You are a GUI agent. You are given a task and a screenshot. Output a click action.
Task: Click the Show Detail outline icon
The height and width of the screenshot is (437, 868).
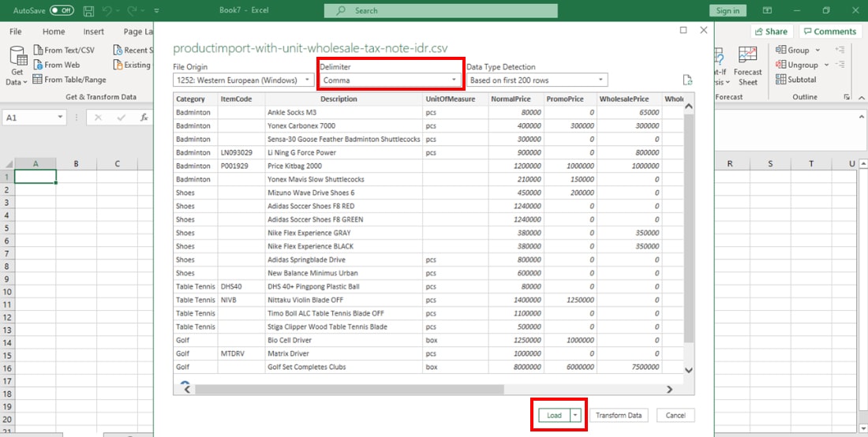coord(840,50)
